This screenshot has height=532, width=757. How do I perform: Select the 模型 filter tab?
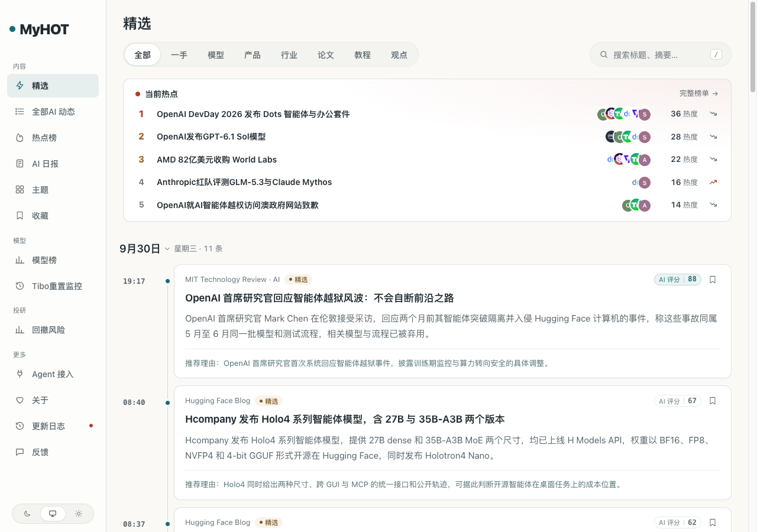(x=216, y=55)
